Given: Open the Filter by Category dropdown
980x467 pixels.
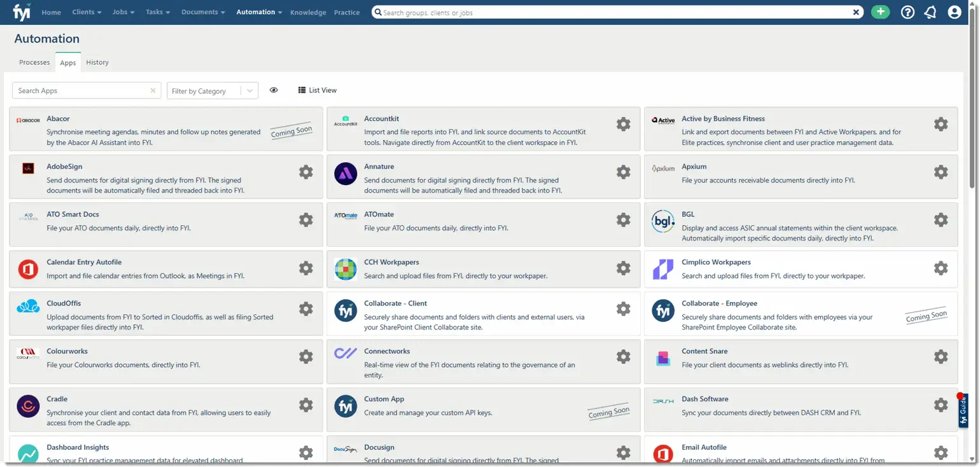Looking at the screenshot, I should (x=213, y=91).
